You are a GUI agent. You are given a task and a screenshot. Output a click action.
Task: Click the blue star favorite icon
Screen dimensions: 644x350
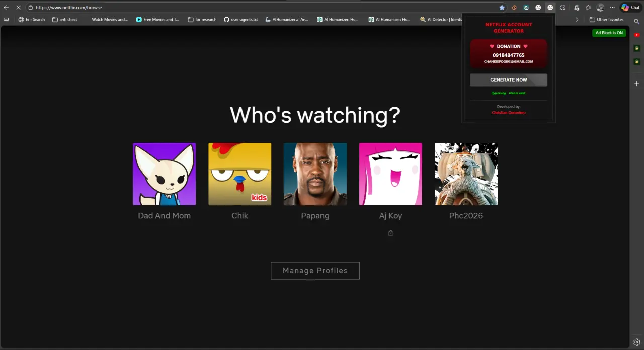502,8
